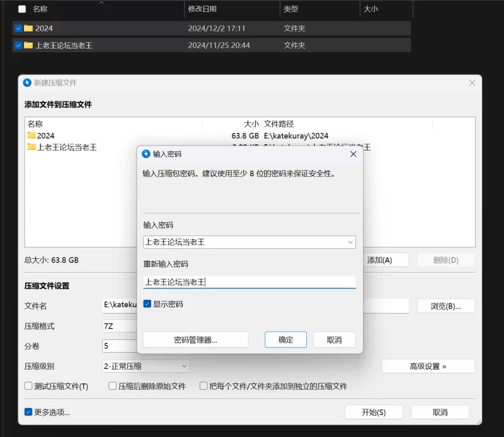Viewport: 504px width, 437px height.
Task: Click the 2024 folder icon in file explorer
Action: (x=28, y=28)
